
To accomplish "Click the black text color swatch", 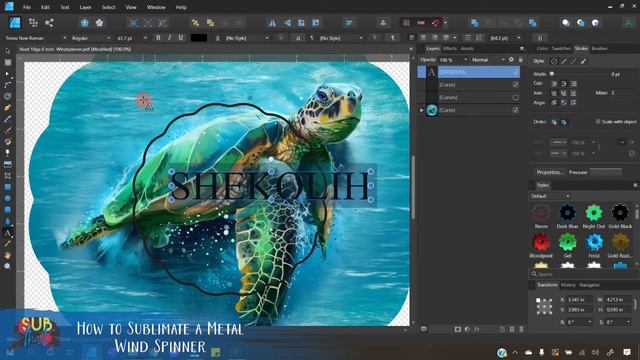I will pyautogui.click(x=199, y=38).
